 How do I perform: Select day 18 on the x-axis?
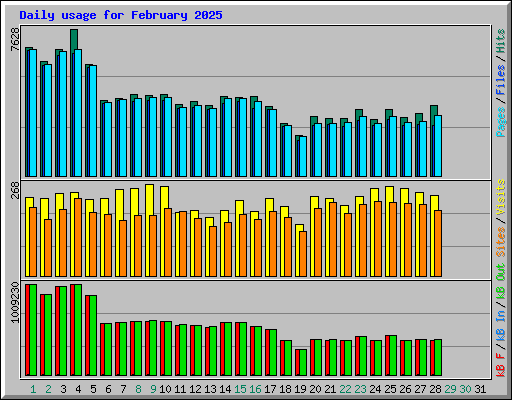(285, 389)
